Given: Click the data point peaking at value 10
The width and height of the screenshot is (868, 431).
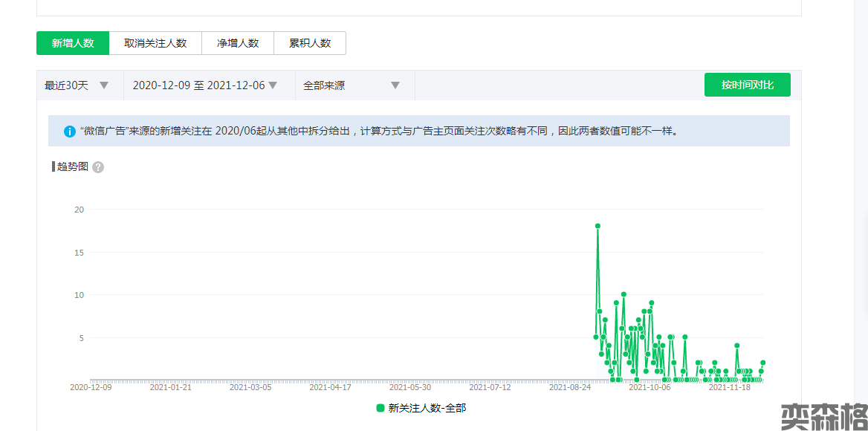Looking at the screenshot, I should [x=624, y=294].
